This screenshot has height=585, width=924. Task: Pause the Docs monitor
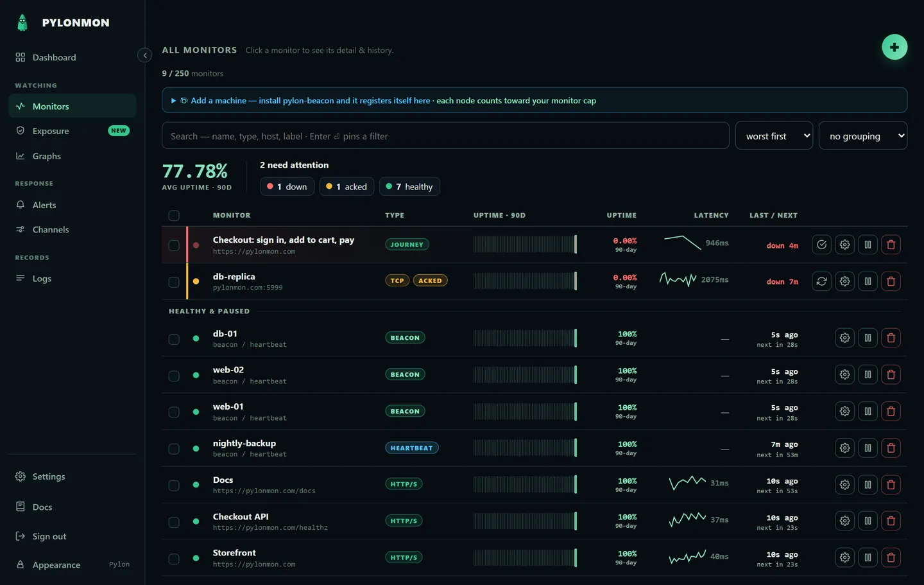tap(868, 484)
